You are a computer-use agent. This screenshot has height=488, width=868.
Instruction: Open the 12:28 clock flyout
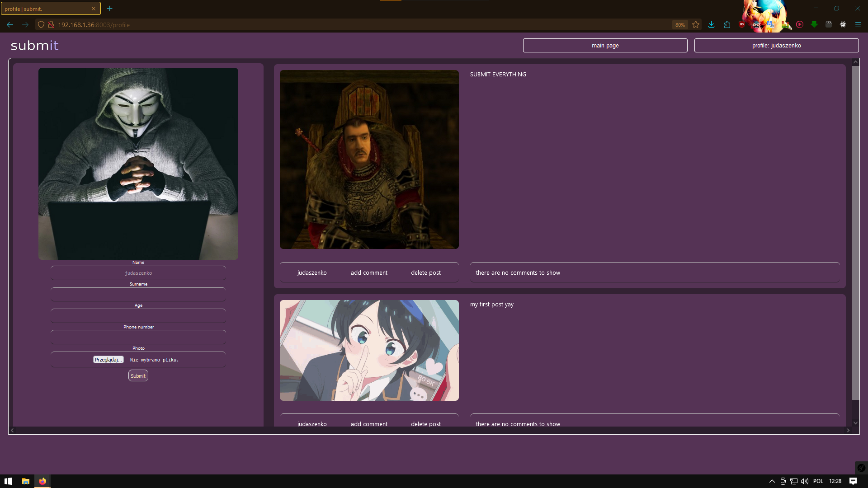pyautogui.click(x=835, y=481)
